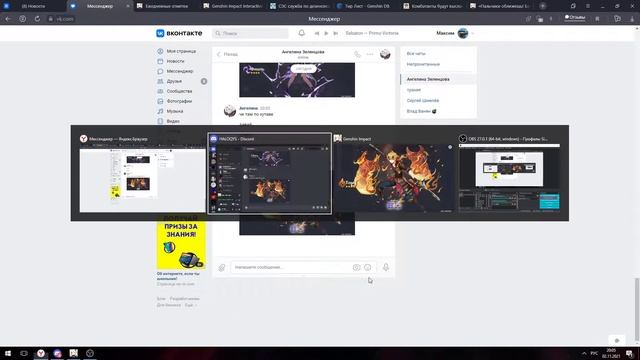Open the Genshin Impact taskbar icon
This screenshot has width=640, height=360.
tap(73, 353)
